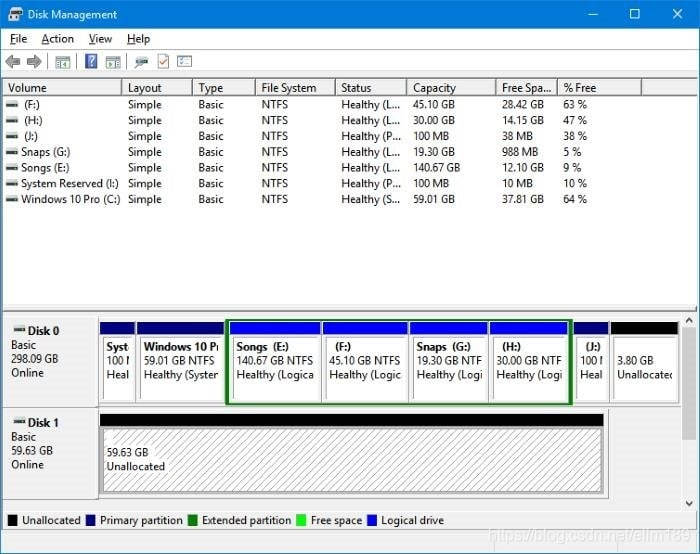The image size is (700, 554).
Task: Click the Forward arrow toolbar icon
Action: click(34, 62)
